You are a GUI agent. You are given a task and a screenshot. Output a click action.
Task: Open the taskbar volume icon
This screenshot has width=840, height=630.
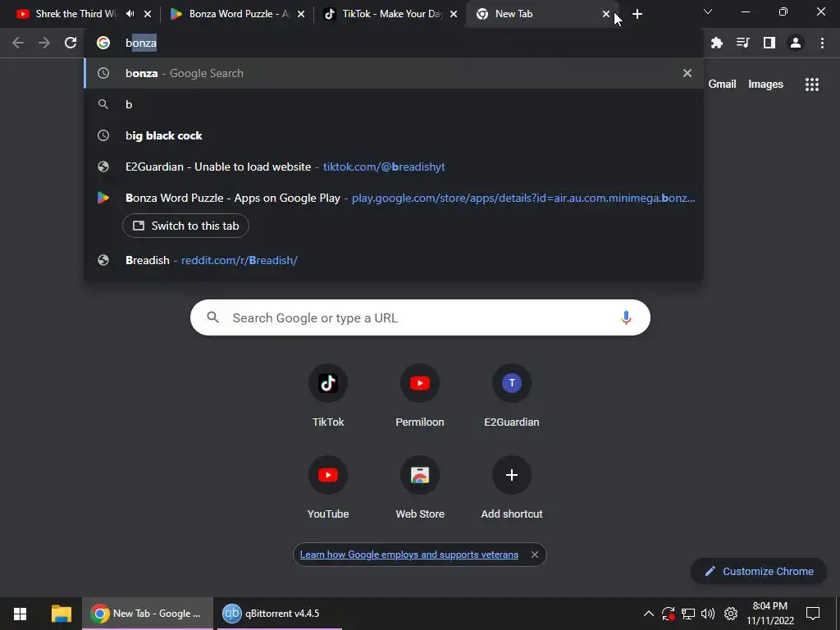click(708, 614)
